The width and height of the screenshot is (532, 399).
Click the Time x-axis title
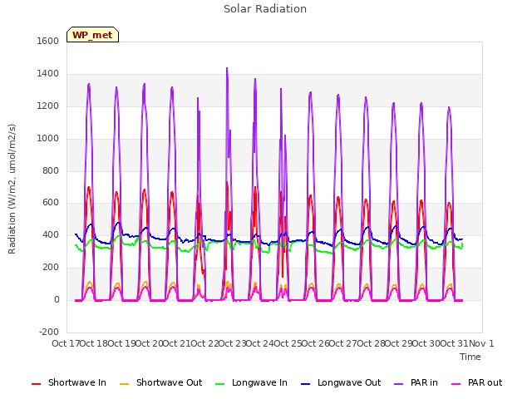[x=470, y=357]
